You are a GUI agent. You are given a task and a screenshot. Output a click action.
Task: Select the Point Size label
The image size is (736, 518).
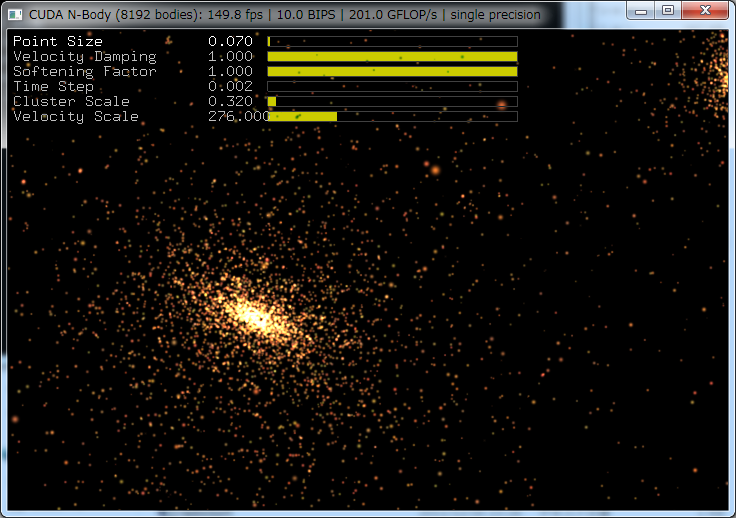tap(57, 42)
